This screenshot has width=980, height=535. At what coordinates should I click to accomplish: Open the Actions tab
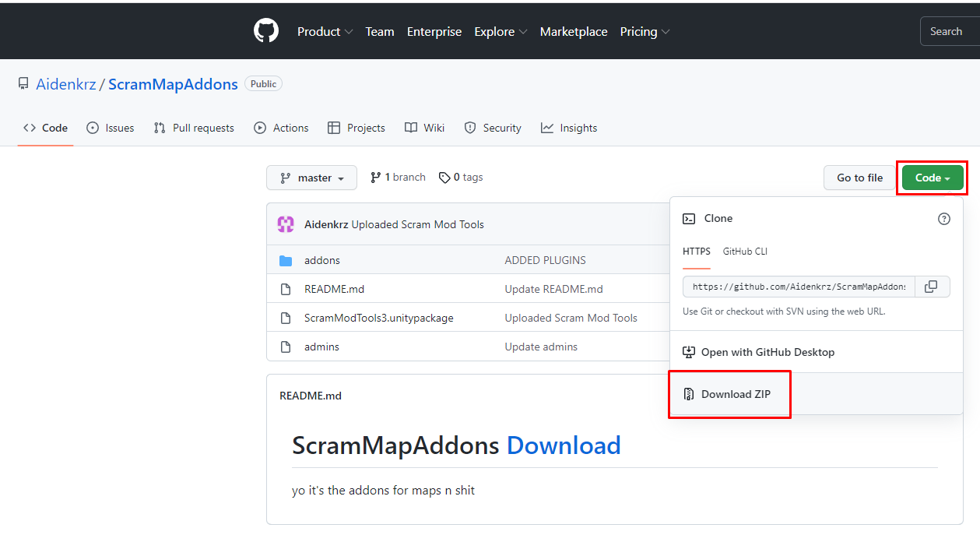pyautogui.click(x=281, y=128)
